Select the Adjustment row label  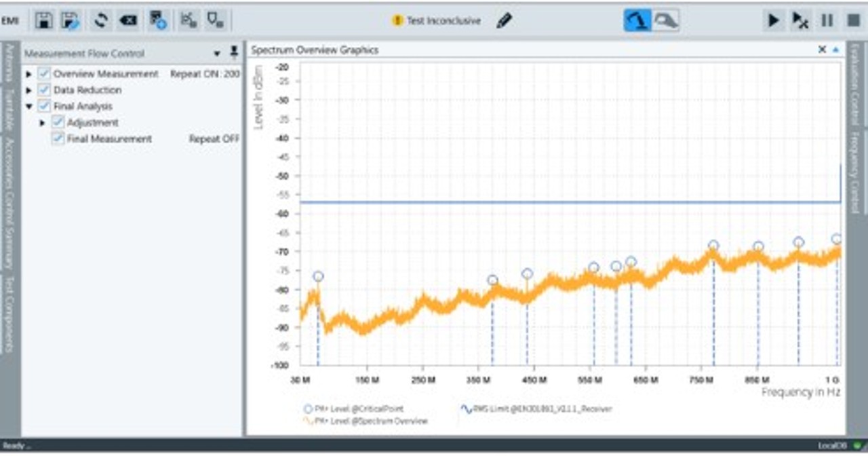92,122
